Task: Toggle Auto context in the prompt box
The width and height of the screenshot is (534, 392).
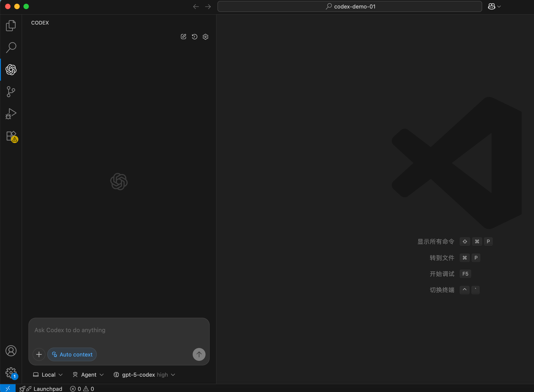Action: click(x=72, y=354)
